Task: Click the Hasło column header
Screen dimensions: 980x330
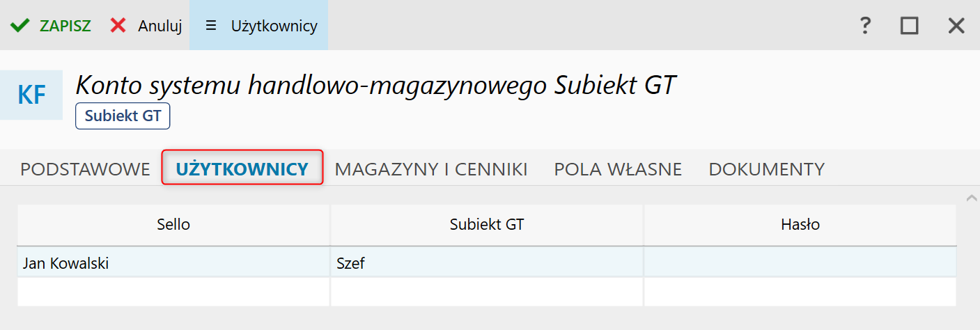Action: [x=800, y=224]
